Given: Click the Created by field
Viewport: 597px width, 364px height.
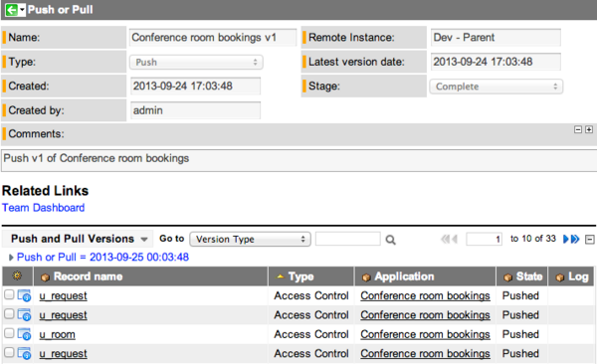Looking at the screenshot, I should (195, 110).
